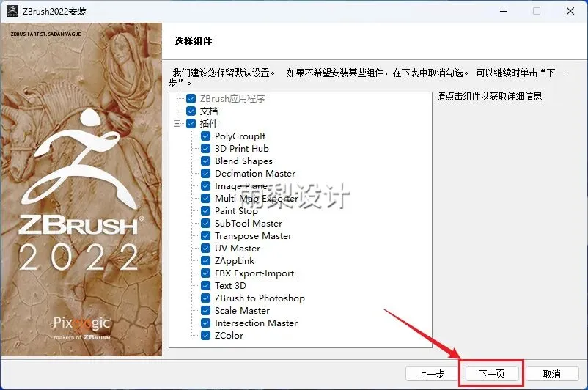Click the 下一页 button
The width and height of the screenshot is (588, 390).
[x=492, y=374]
